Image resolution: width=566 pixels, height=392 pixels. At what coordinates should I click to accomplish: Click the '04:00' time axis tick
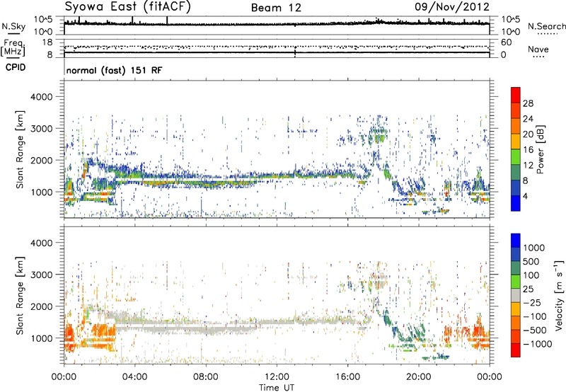tap(134, 377)
